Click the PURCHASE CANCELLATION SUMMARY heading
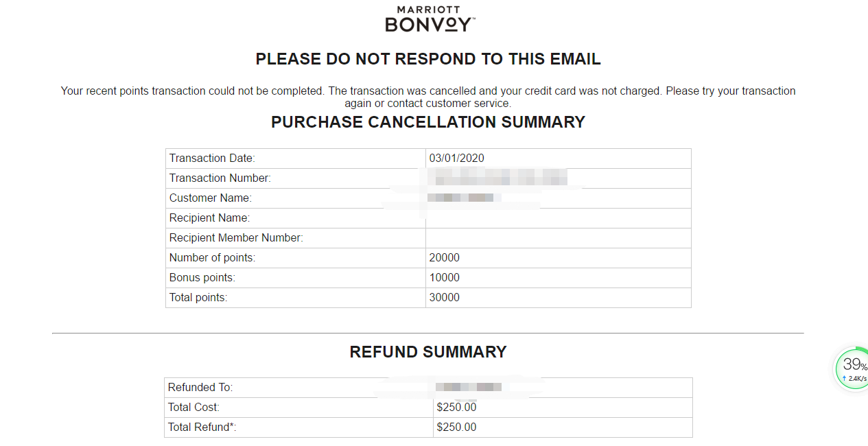The height and width of the screenshot is (446, 868). coord(428,122)
